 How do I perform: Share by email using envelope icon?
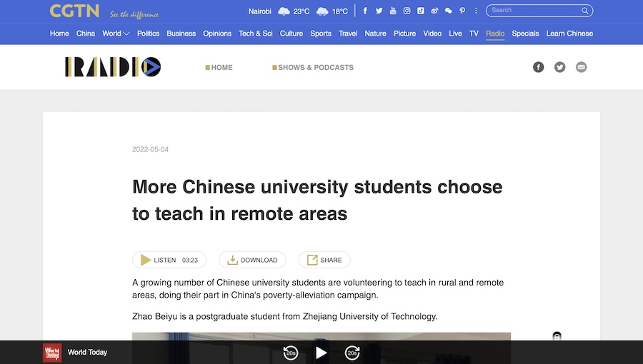point(582,67)
